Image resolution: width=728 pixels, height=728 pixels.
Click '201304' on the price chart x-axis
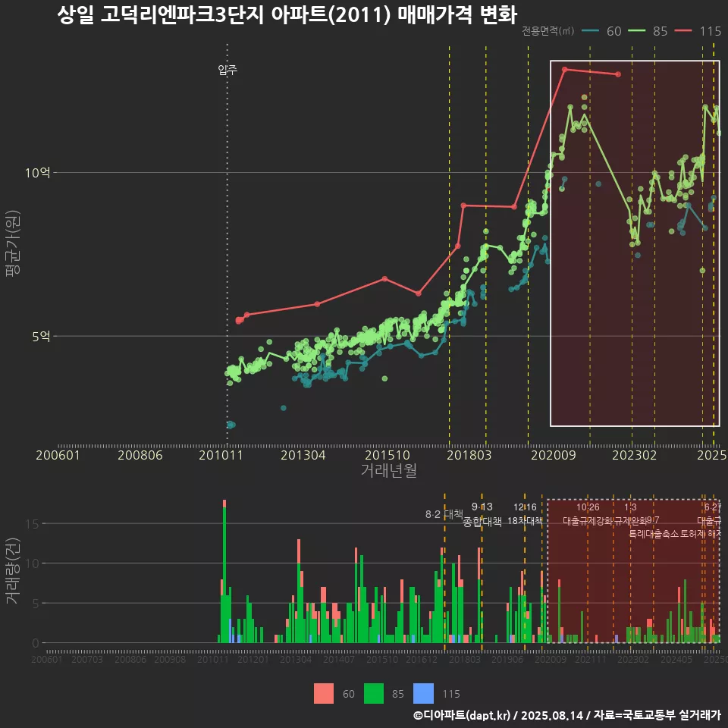point(303,455)
